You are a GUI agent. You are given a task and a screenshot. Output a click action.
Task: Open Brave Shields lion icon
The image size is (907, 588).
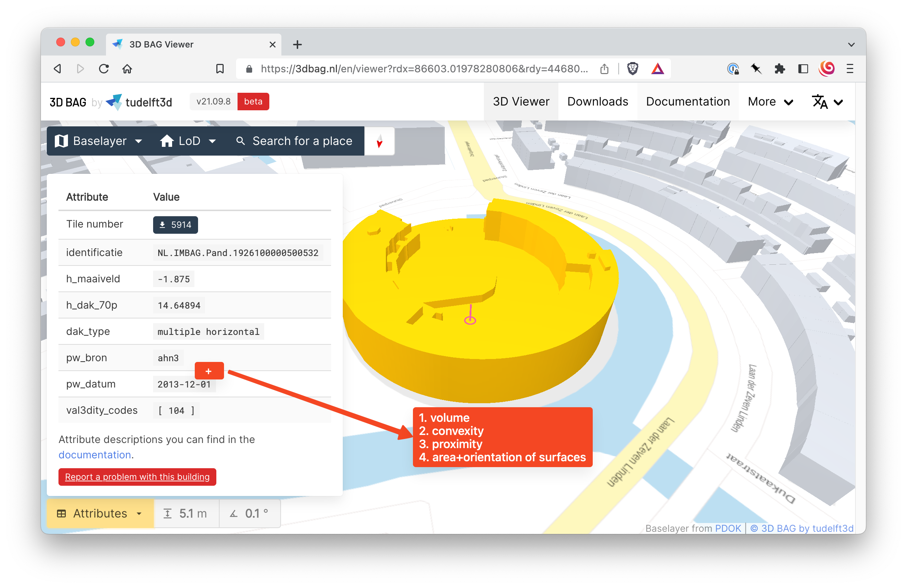pos(633,69)
